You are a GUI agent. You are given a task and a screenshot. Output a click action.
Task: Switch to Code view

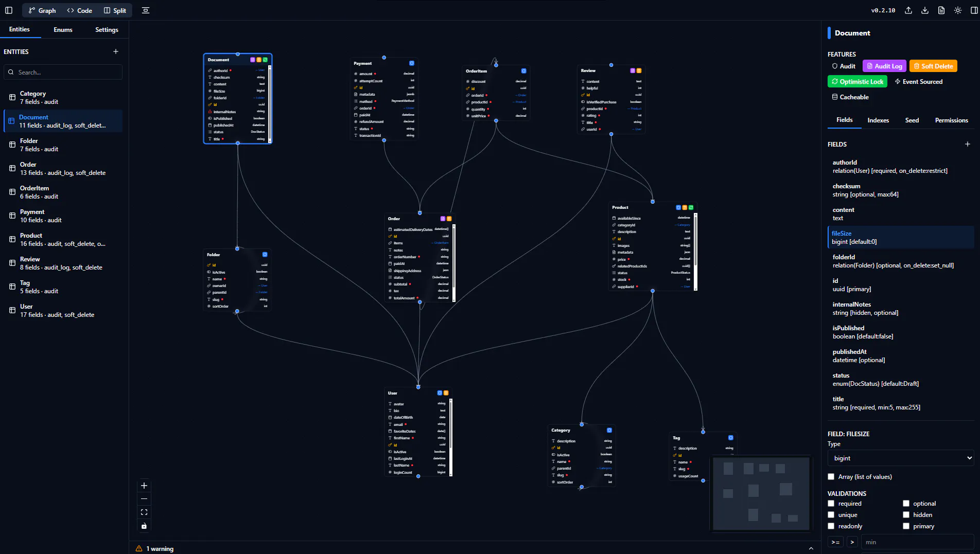[79, 10]
